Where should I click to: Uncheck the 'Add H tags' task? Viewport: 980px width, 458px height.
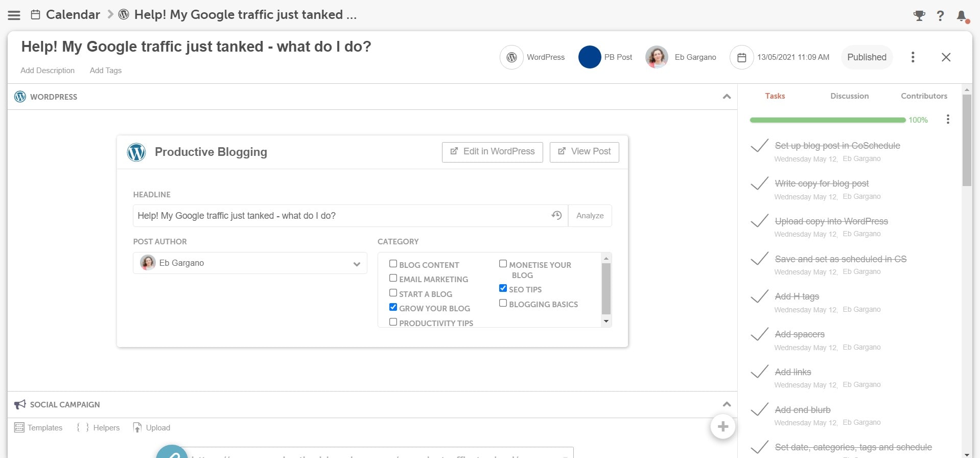(759, 297)
